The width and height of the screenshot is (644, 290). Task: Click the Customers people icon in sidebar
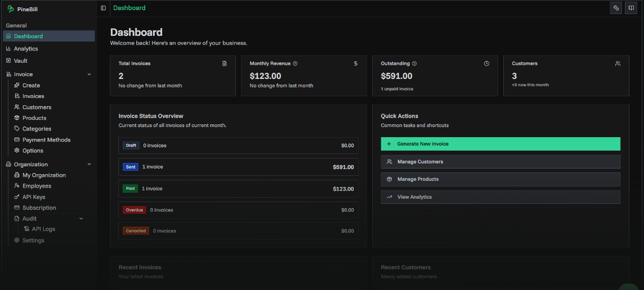17,107
